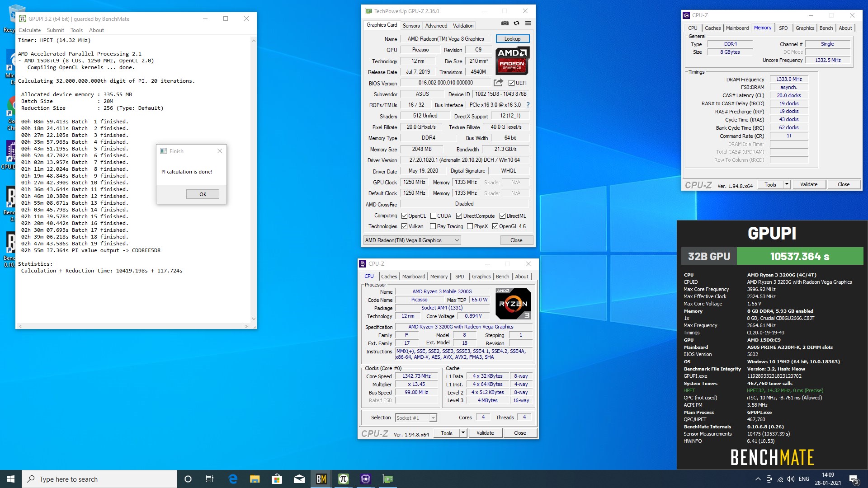Switch to Advanced tab in GPU-Z
The height and width of the screenshot is (488, 868).
pos(436,26)
